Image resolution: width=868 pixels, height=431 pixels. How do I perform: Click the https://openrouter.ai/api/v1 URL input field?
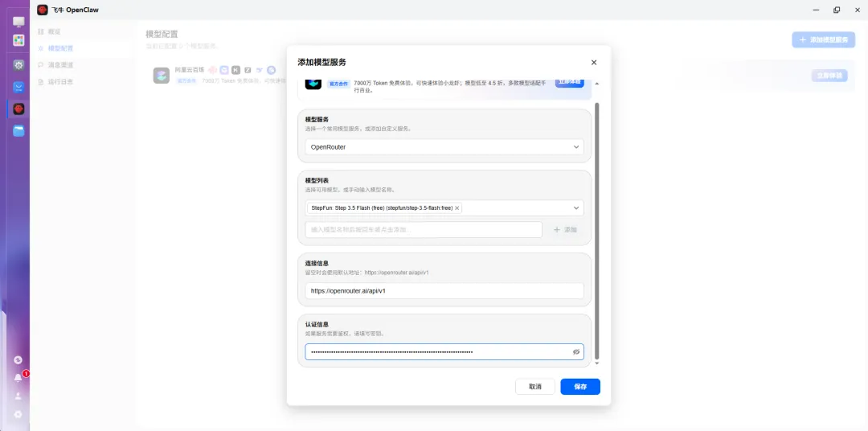pyautogui.click(x=444, y=291)
